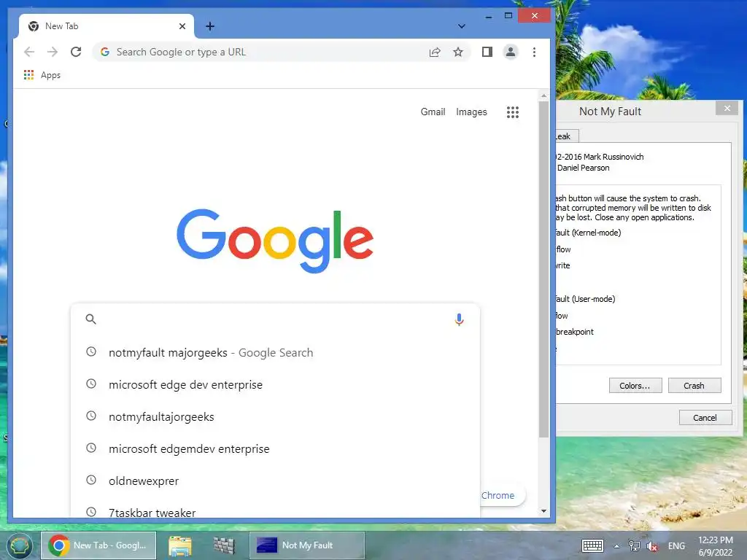
Task: Show hidden tray icons arrow
Action: [x=616, y=546]
